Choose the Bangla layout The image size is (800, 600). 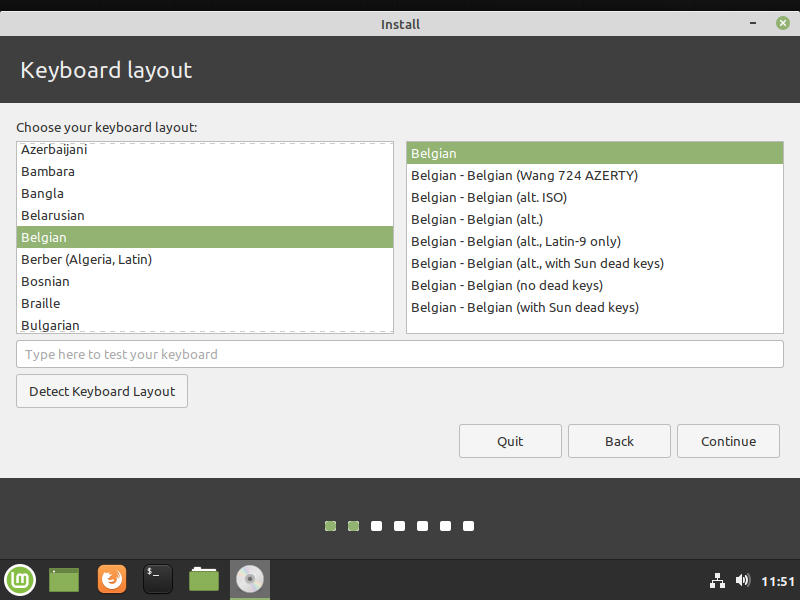(205, 193)
